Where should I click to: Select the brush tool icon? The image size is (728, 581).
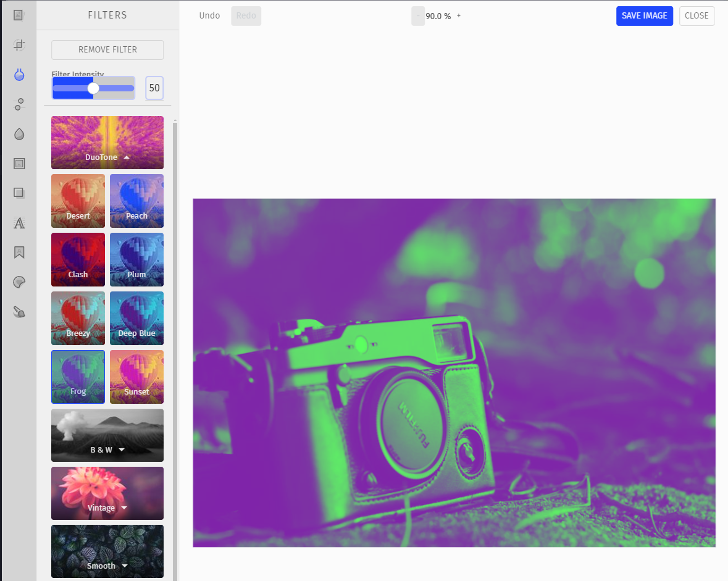coord(19,312)
